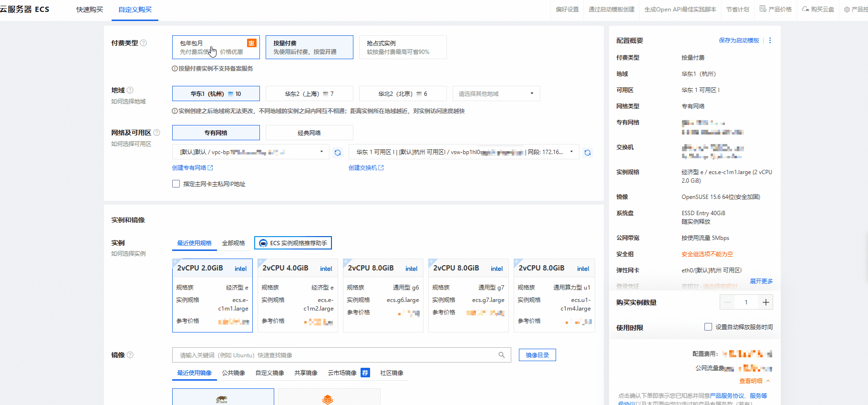Image resolution: width=868 pixels, height=405 pixels.
Task: Enable 设置自动释放服务时间 checkbox
Action: (708, 327)
